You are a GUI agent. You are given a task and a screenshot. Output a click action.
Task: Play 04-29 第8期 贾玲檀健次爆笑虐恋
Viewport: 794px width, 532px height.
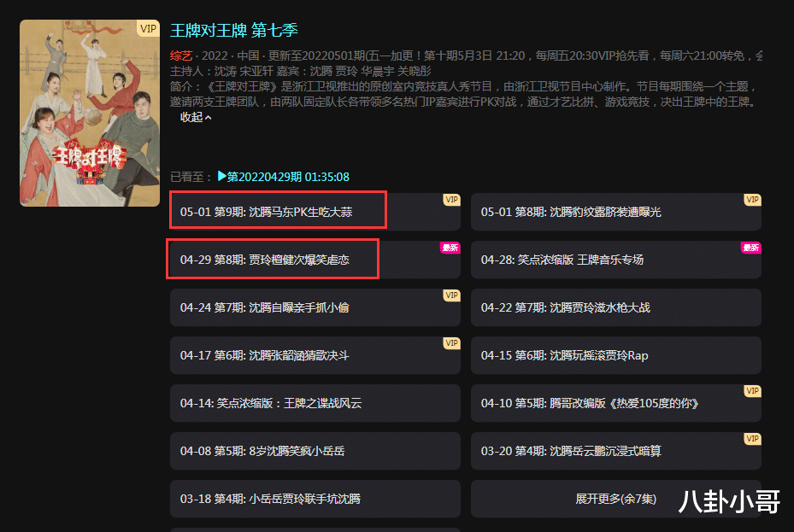315,260
